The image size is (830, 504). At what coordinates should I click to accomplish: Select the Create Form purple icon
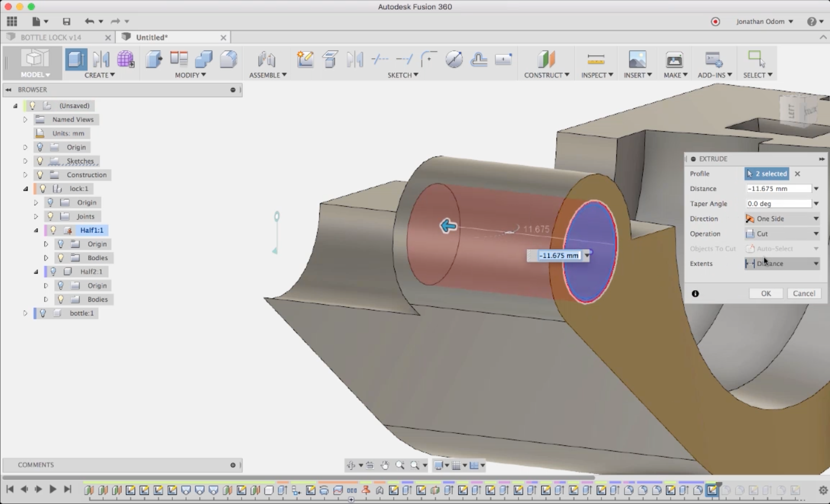[125, 59]
